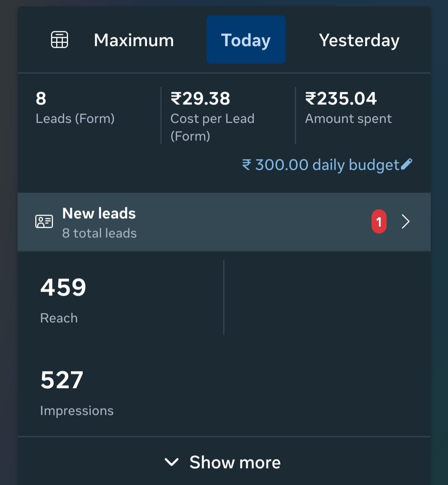Click the red notification badge showing 1
This screenshot has height=485, width=448.
379,222
